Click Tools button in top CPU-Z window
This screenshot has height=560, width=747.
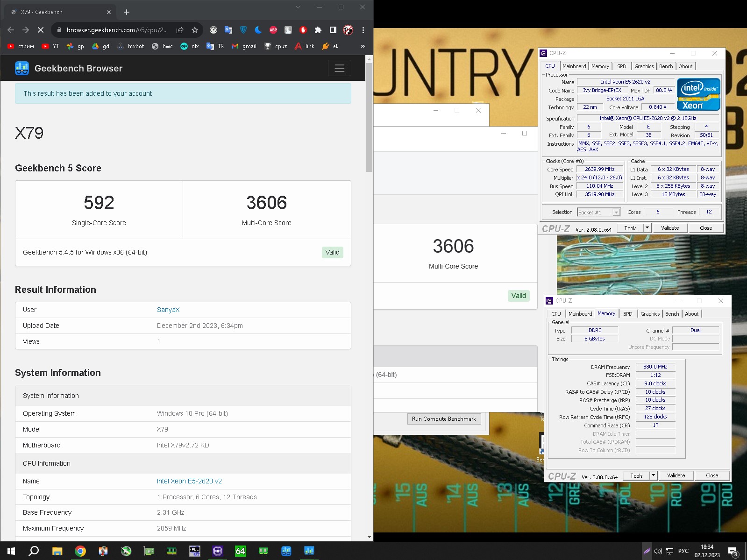coord(630,228)
